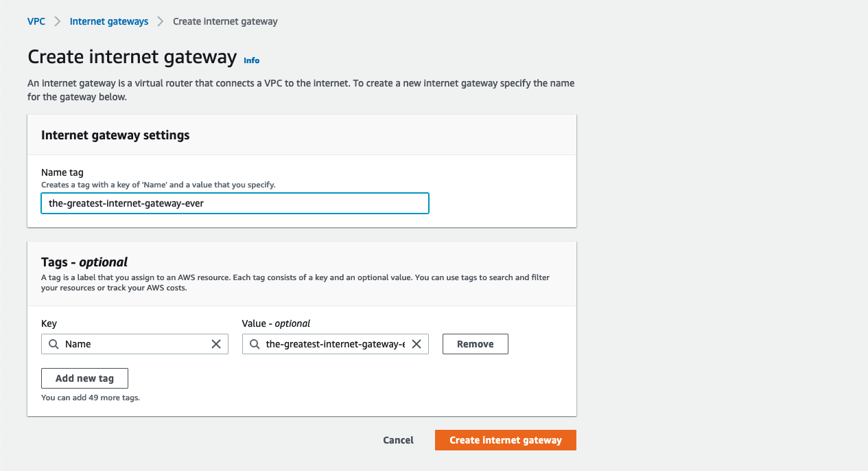Click into the tag Value text field
The image size is (868, 471).
point(335,344)
